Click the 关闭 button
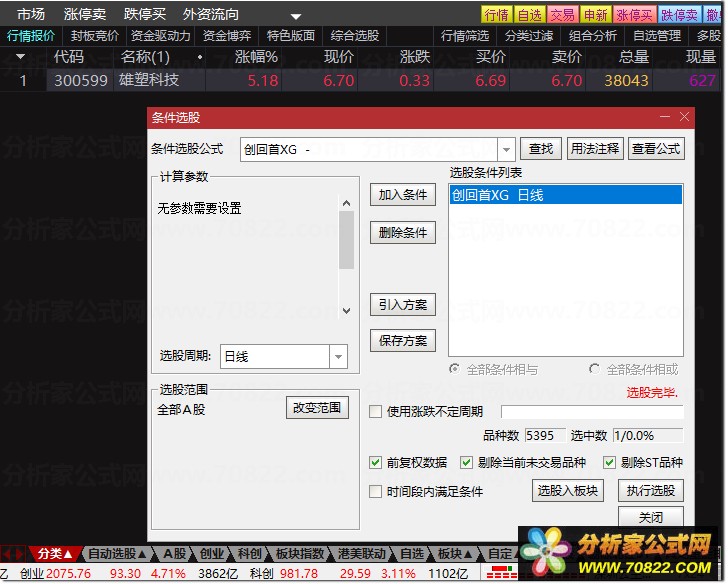Viewport: 728px width, 584px height. tap(650, 517)
